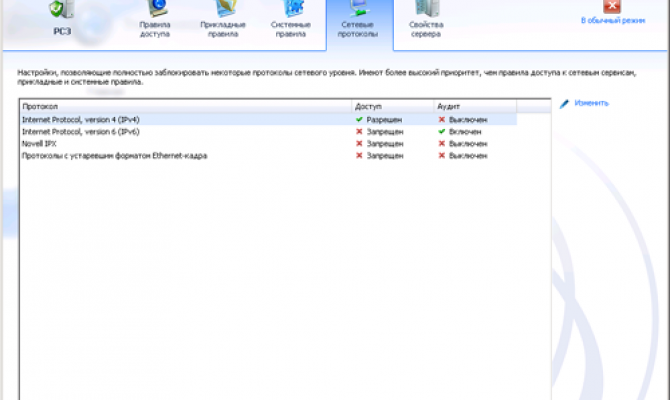Click the "В обычный режим" link
This screenshot has width=670, height=400.
click(x=613, y=21)
